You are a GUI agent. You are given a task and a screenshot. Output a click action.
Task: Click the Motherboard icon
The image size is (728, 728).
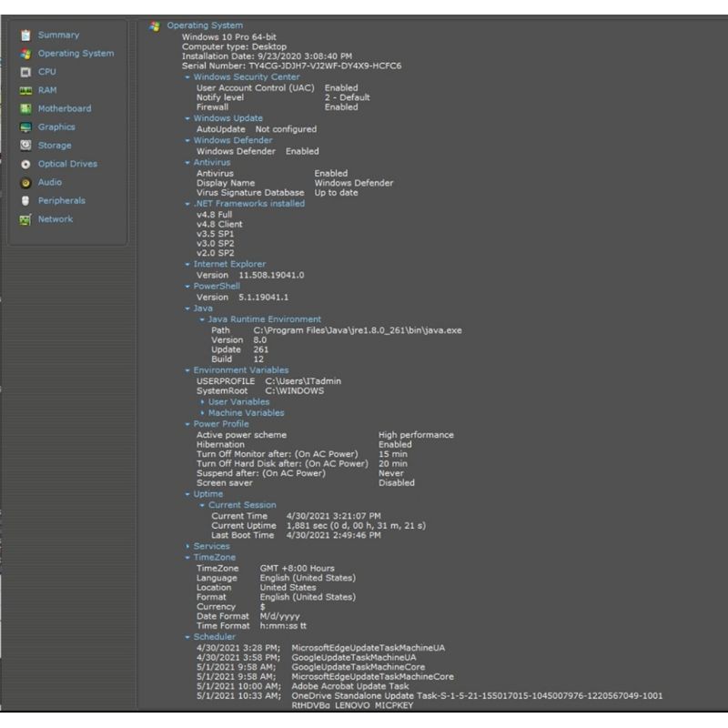pyautogui.click(x=25, y=108)
